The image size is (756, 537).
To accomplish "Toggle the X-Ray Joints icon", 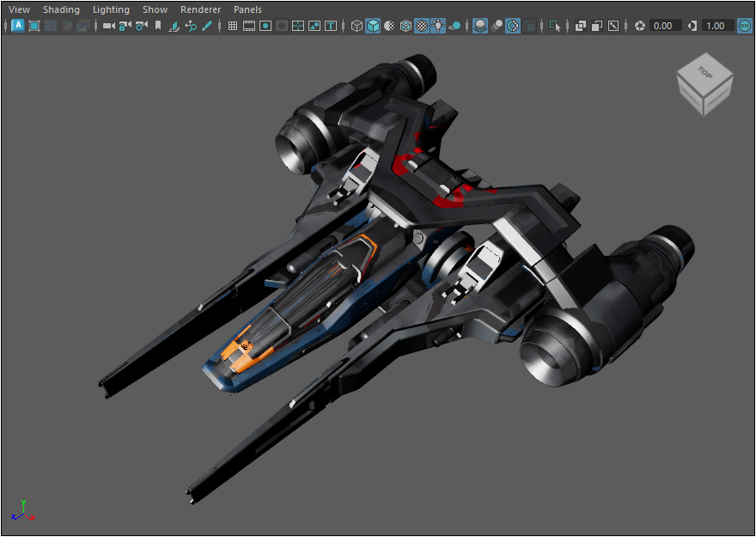I will click(613, 26).
